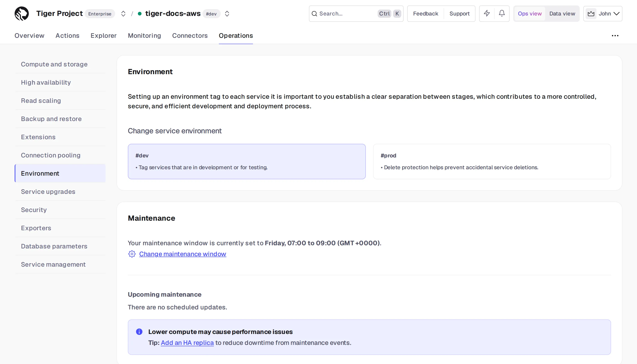Follow the Change maintenance window link
Image resolution: width=637 pixels, height=364 pixels.
pos(183,254)
